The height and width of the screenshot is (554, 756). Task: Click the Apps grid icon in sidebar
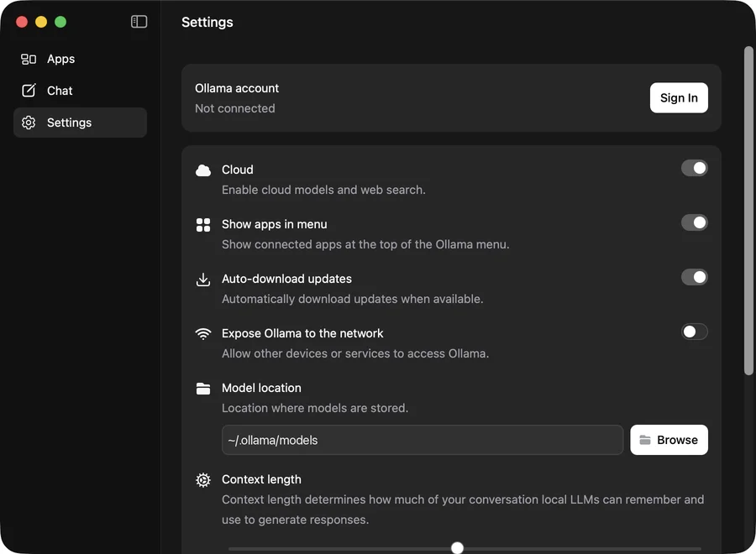(29, 59)
